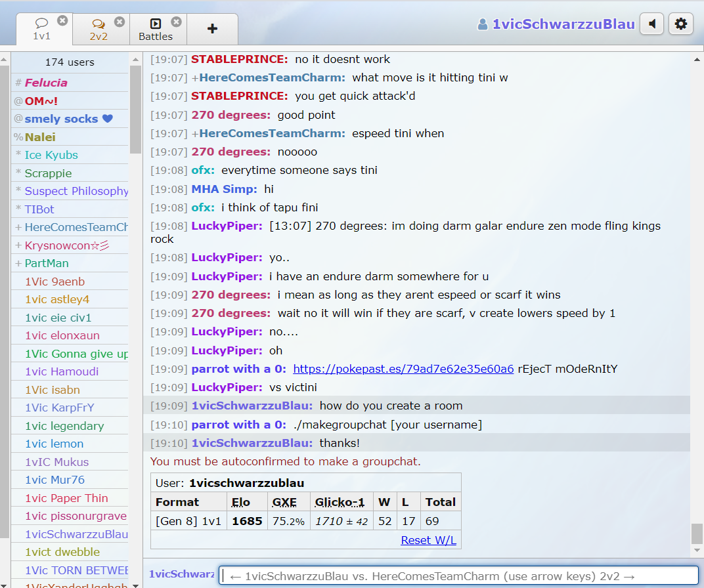Screen dimensions: 704x588
Task: Select 1vic lemon in user list
Action: [70, 444]
